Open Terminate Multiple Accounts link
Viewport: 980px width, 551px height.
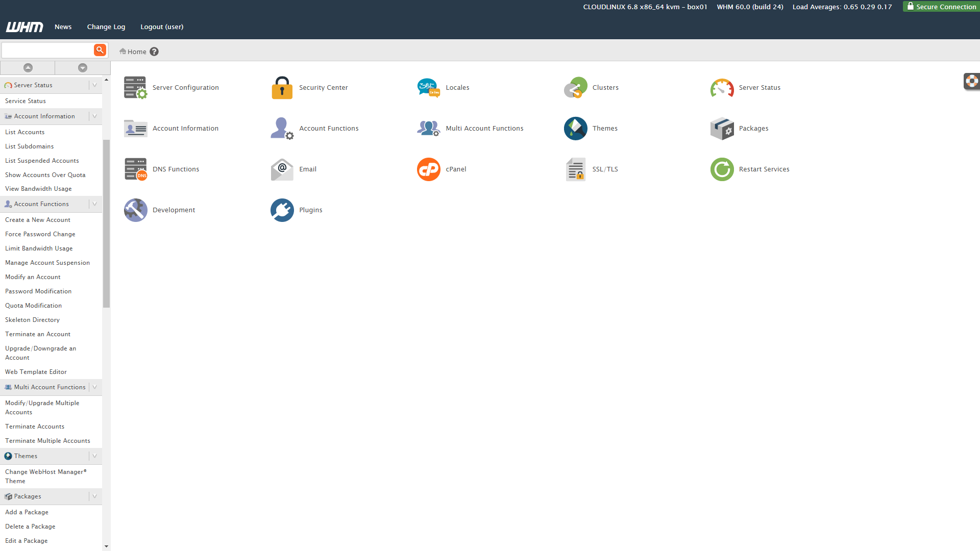coord(47,441)
